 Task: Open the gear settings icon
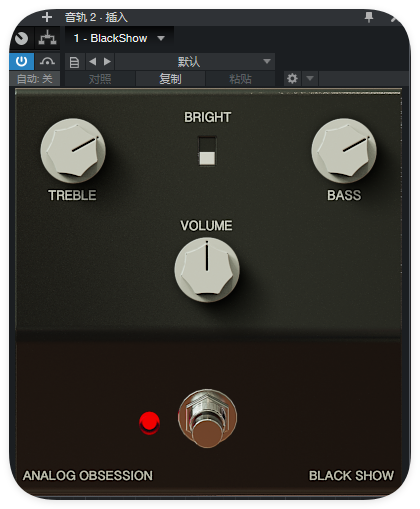[x=292, y=79]
